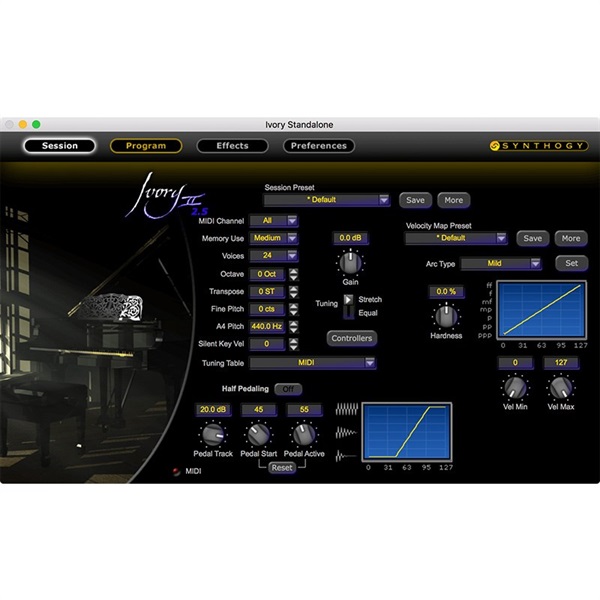This screenshot has width=600, height=600.
Task: Click the Ivory II 2.5 logo
Action: coord(168,196)
